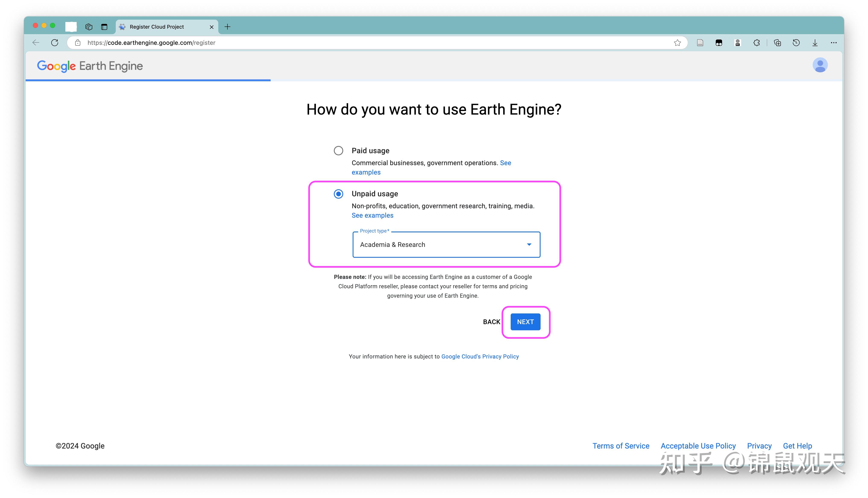Open the tab actions stacked-pages icon
The height and width of the screenshot is (498, 868).
coord(89,27)
